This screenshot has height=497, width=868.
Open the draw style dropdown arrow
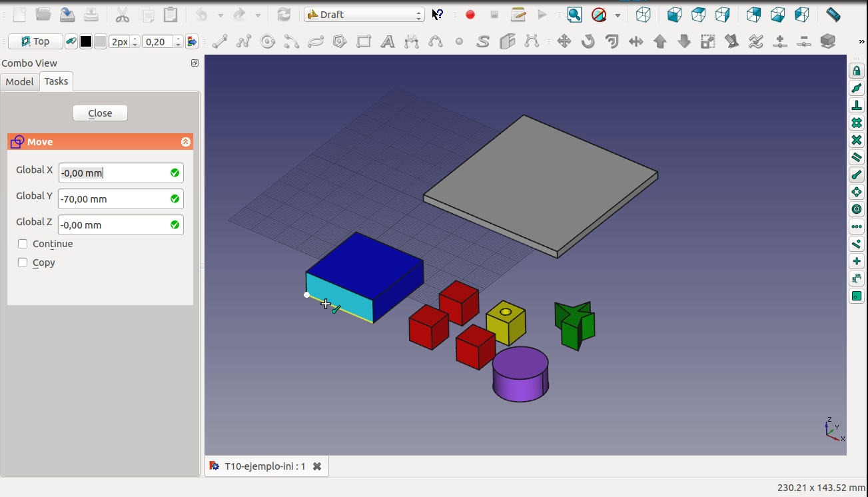click(x=618, y=15)
